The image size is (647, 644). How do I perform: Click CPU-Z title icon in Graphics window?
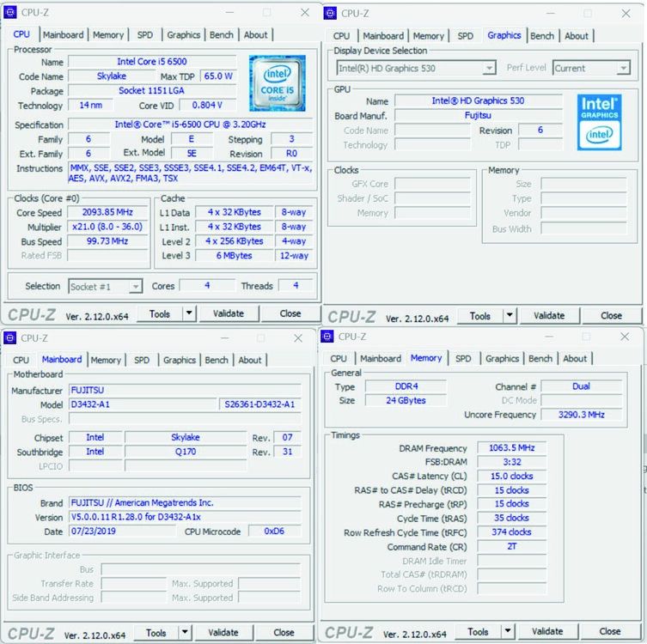click(x=330, y=13)
